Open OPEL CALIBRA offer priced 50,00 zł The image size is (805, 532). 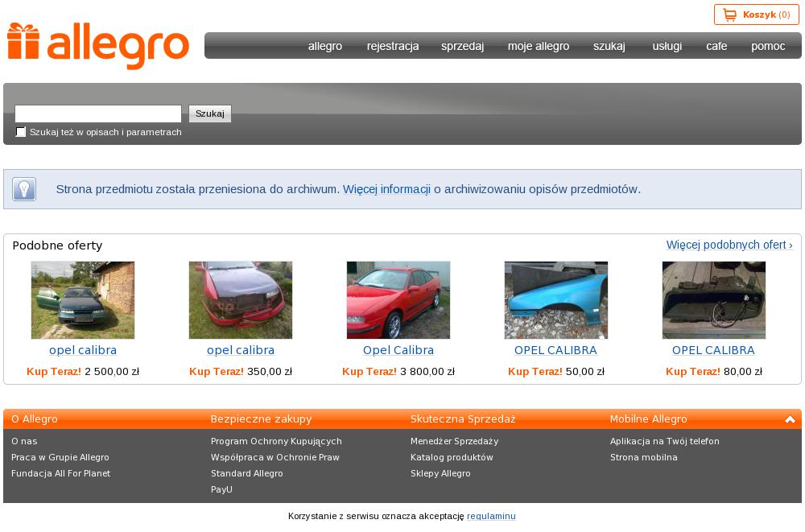point(555,350)
